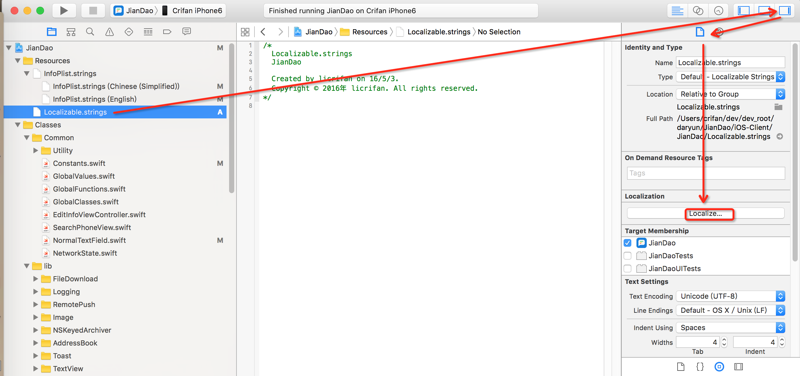Choose a new file location via folder icon
The height and width of the screenshot is (376, 800).
click(x=778, y=107)
